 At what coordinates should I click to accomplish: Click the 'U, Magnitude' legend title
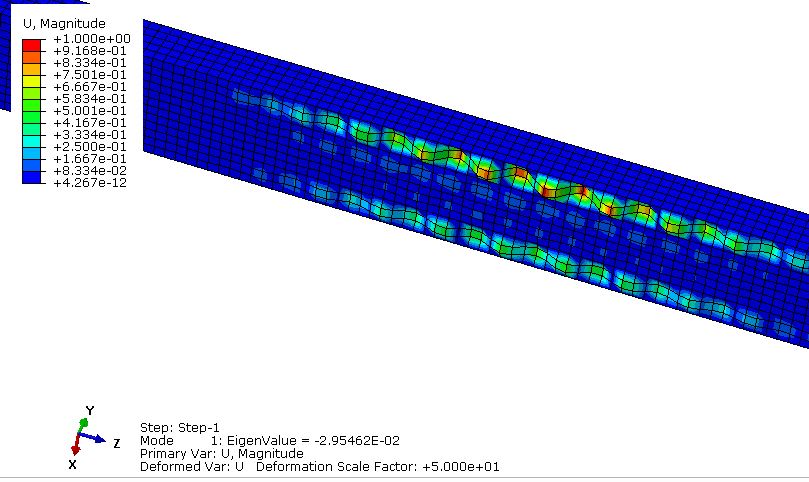pos(64,24)
